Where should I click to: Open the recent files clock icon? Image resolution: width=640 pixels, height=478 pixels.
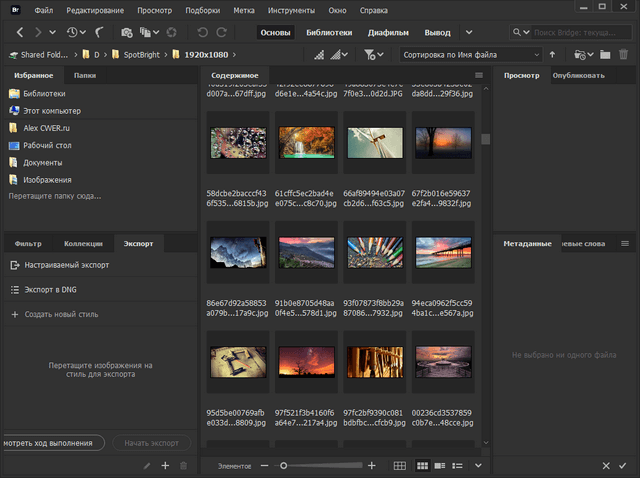72,33
